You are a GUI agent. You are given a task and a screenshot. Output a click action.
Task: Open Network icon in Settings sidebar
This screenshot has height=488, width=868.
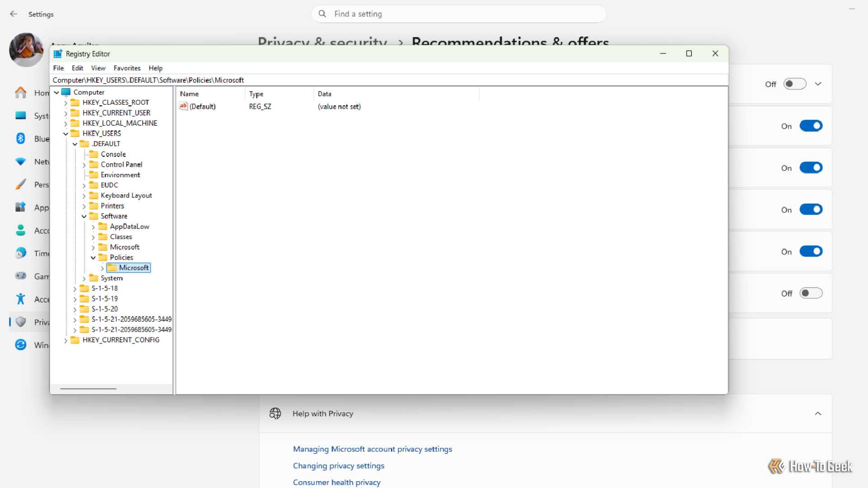[20, 162]
